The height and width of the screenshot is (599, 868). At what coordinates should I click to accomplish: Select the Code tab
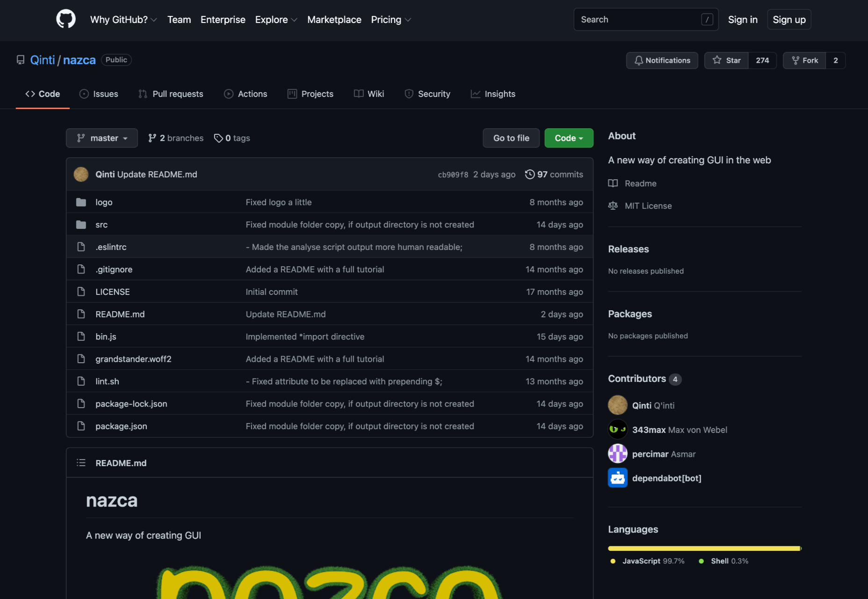43,94
